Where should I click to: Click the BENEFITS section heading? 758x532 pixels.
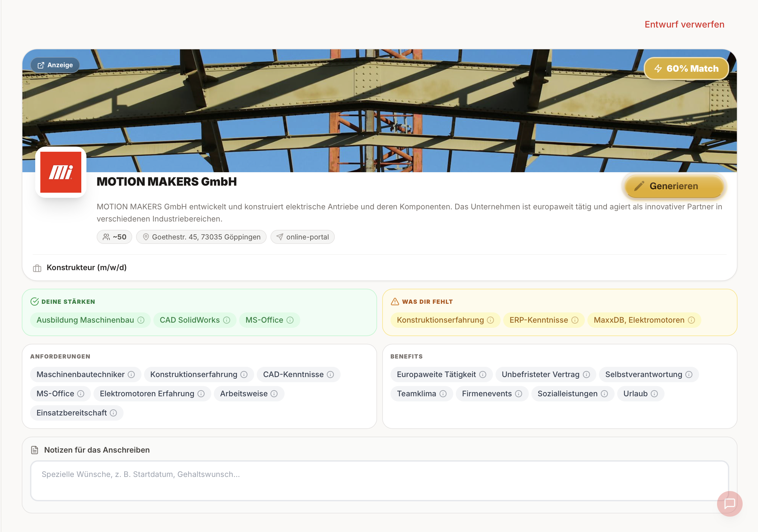click(406, 356)
